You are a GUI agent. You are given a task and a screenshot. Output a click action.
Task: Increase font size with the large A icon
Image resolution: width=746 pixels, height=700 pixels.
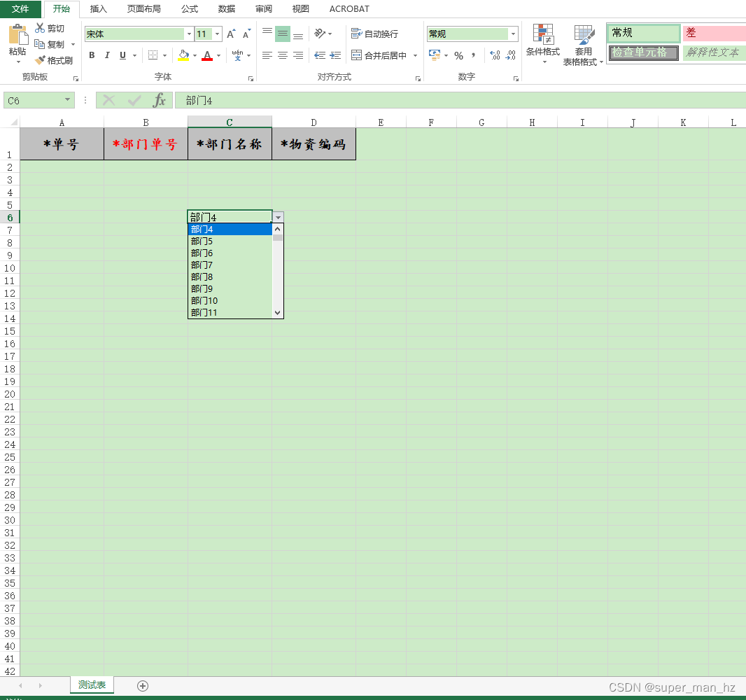pos(231,34)
